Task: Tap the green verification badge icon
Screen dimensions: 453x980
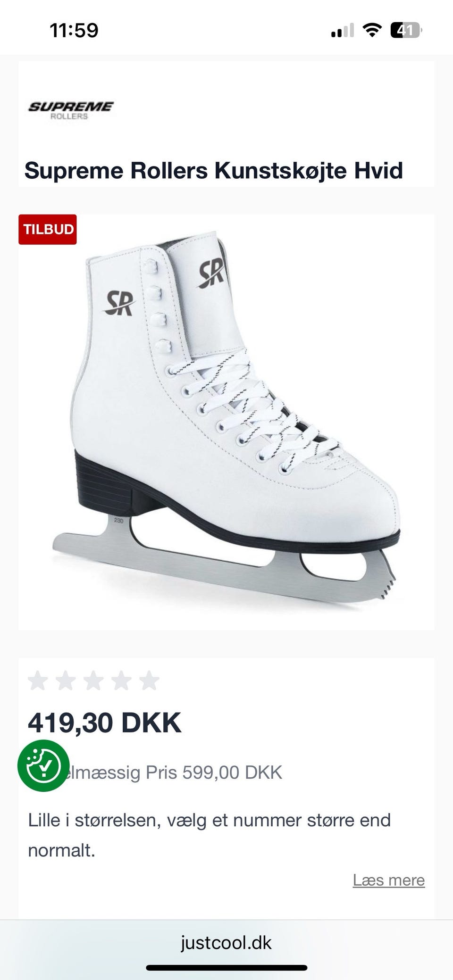Action: pyautogui.click(x=43, y=765)
